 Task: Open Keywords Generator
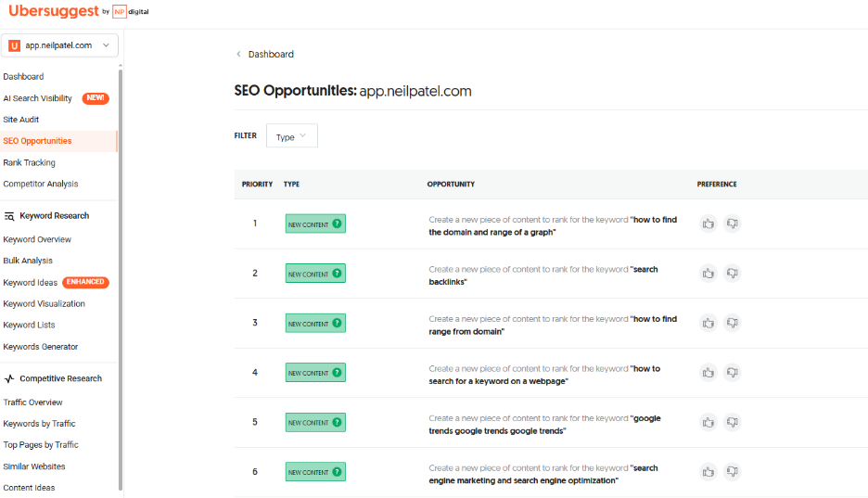pos(41,347)
